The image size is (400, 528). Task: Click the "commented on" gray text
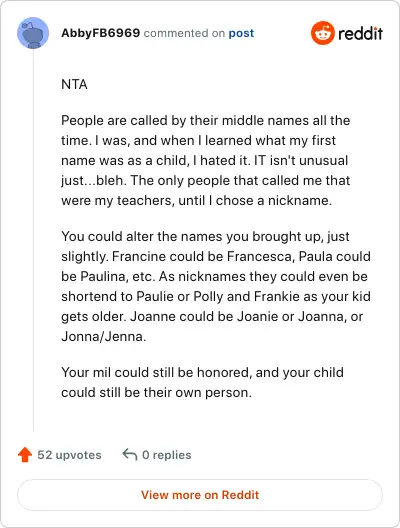click(184, 33)
